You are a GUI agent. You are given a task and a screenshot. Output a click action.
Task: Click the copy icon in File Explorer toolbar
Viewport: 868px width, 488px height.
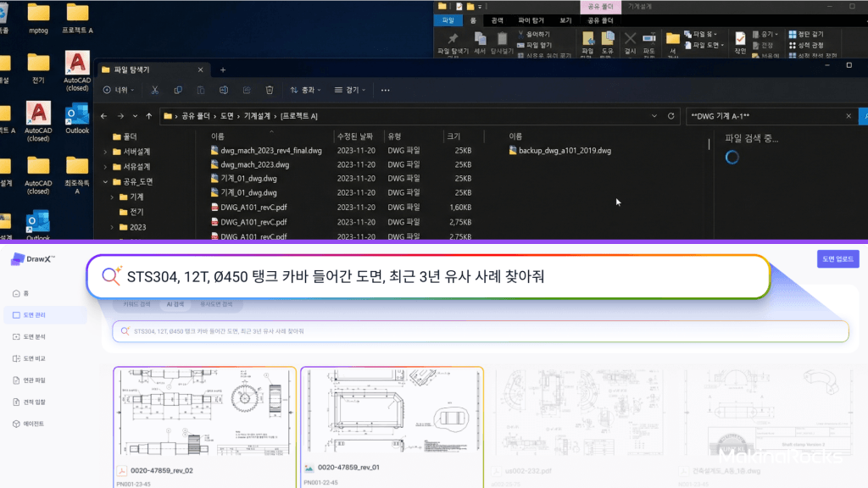point(178,90)
